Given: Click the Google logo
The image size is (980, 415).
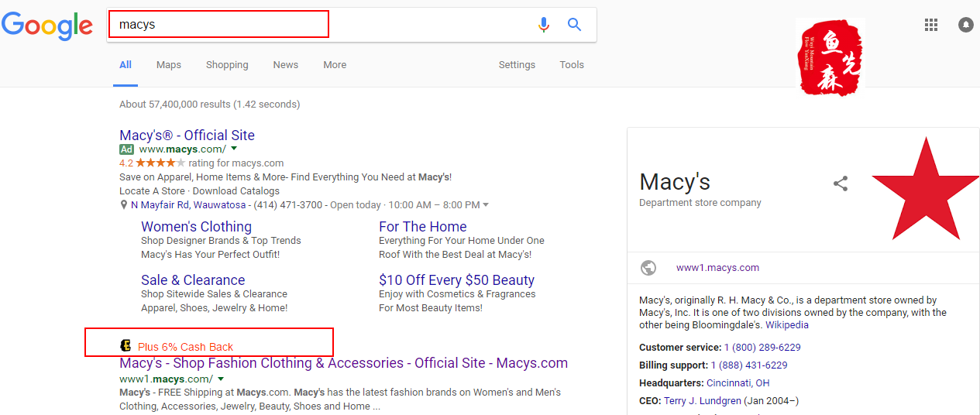Looking at the screenshot, I should click(47, 26).
